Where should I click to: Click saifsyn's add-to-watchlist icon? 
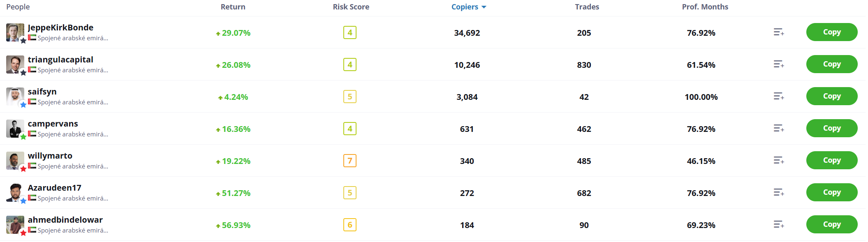pyautogui.click(x=778, y=96)
